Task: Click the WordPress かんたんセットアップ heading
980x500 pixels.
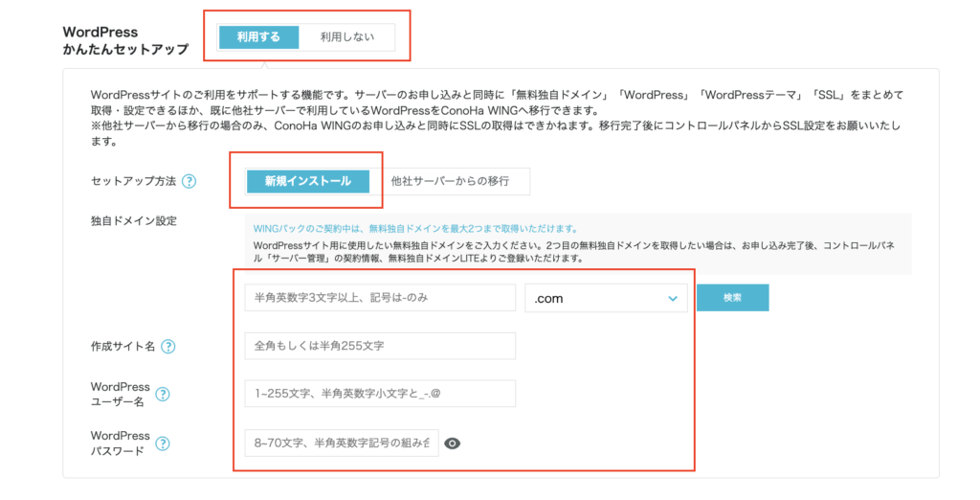Action: [125, 40]
